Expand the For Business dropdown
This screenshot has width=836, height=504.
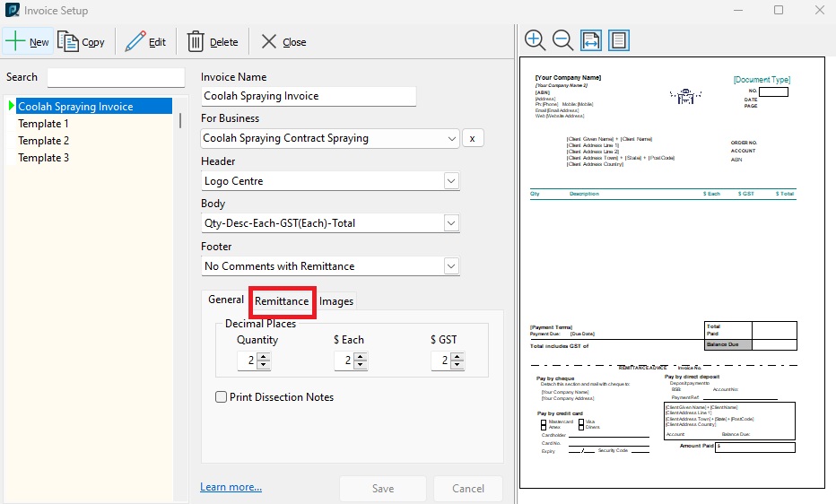click(x=452, y=139)
